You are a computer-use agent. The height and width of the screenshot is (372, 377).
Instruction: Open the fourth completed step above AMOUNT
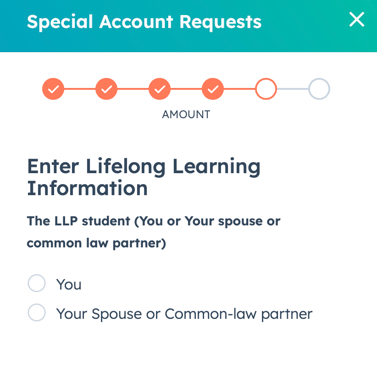click(213, 89)
